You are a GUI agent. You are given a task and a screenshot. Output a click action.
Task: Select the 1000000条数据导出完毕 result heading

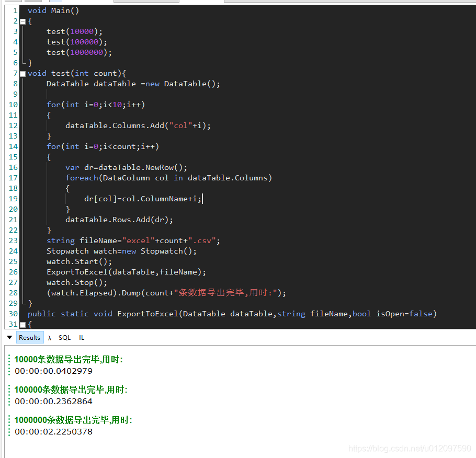coord(73,420)
